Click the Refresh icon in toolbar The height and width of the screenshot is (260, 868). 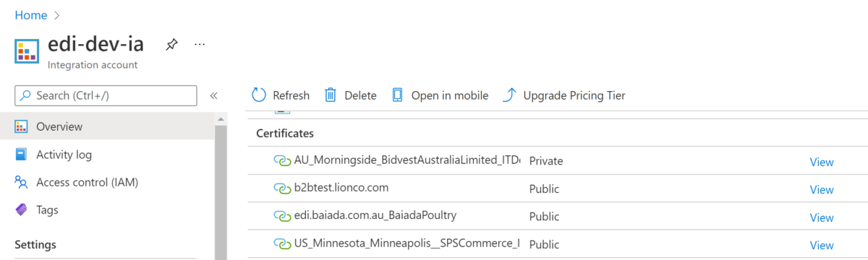tap(259, 95)
